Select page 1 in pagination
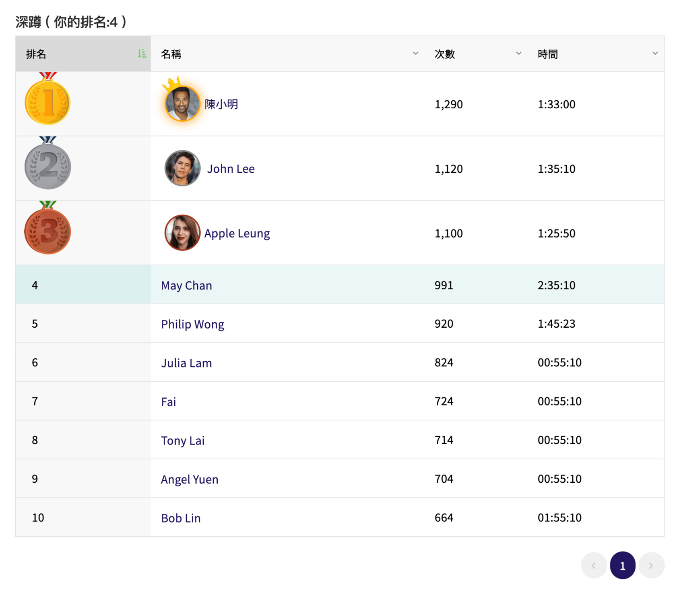This screenshot has width=681, height=616. point(622,565)
